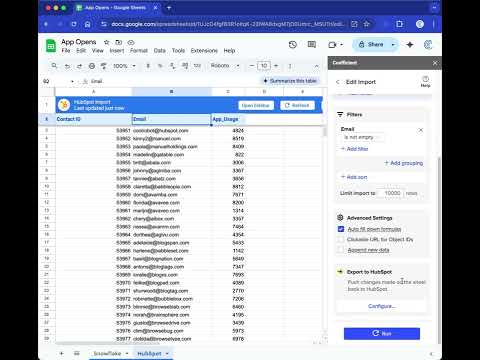The width and height of the screenshot is (480, 360).
Task: Remove the Email filter with X
Action: point(421,130)
